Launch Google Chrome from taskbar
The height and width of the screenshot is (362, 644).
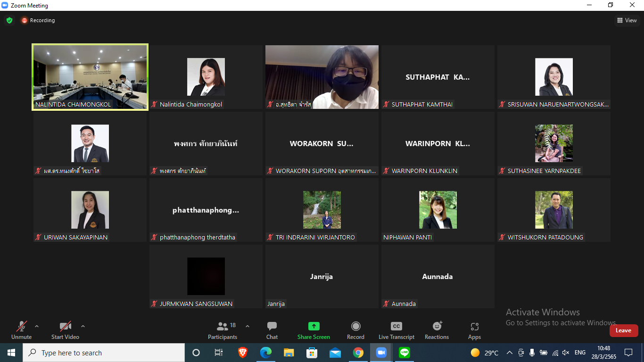(x=358, y=353)
